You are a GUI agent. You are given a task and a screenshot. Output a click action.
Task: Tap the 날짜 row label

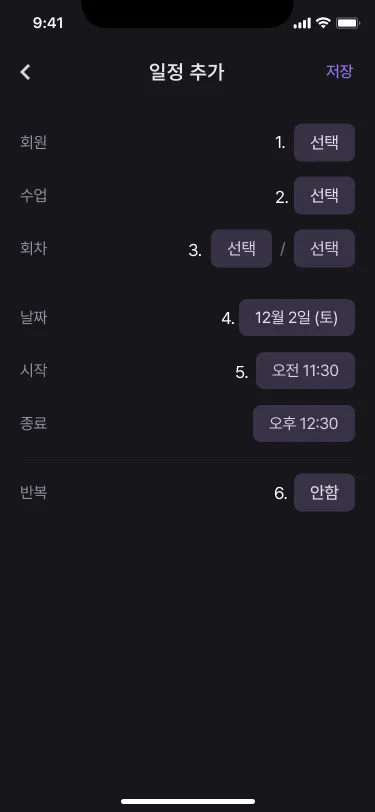pos(33,317)
